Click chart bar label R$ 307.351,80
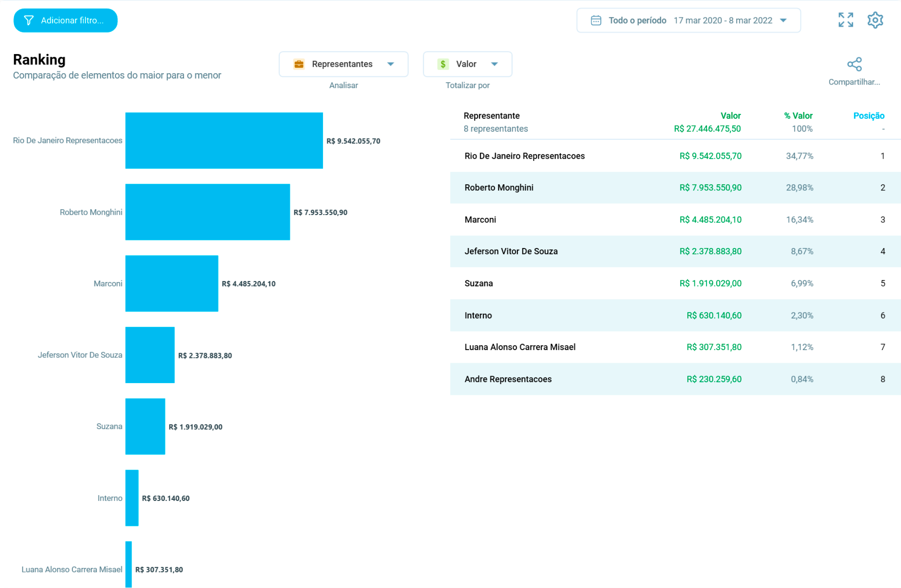This screenshot has height=588, width=901. (159, 570)
